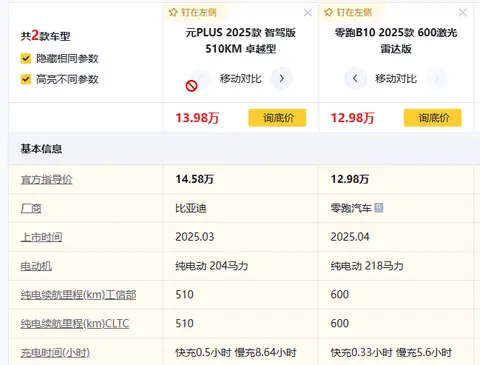Click 询底价 for 零跑B10 12.98万
Image resolution: width=480 pixels, height=365 pixels.
click(432, 118)
